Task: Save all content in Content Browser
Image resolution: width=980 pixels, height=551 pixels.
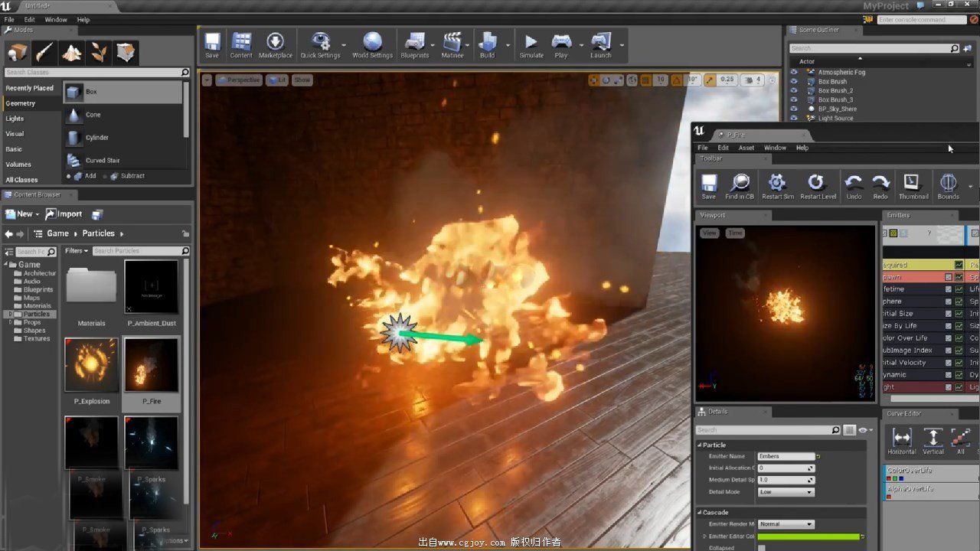Action: (x=97, y=214)
